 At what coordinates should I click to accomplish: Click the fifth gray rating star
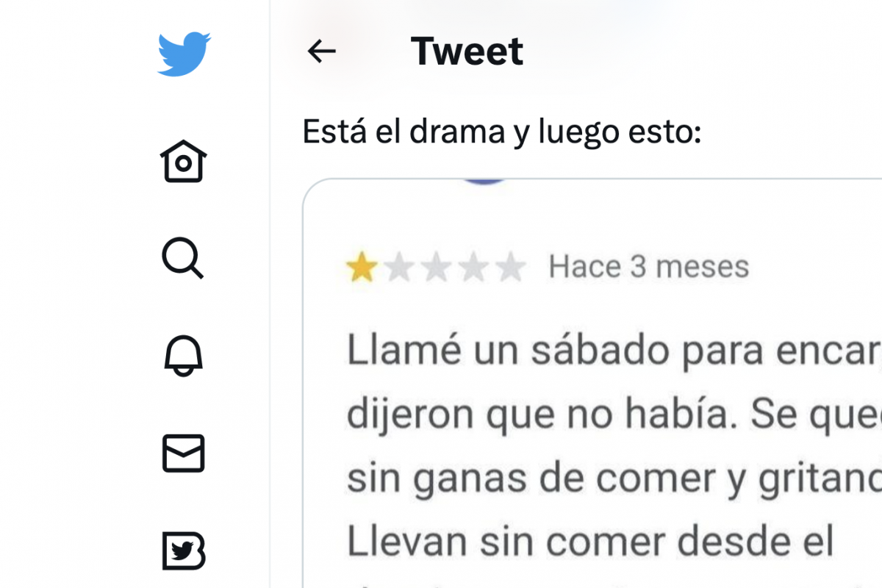click(x=511, y=268)
